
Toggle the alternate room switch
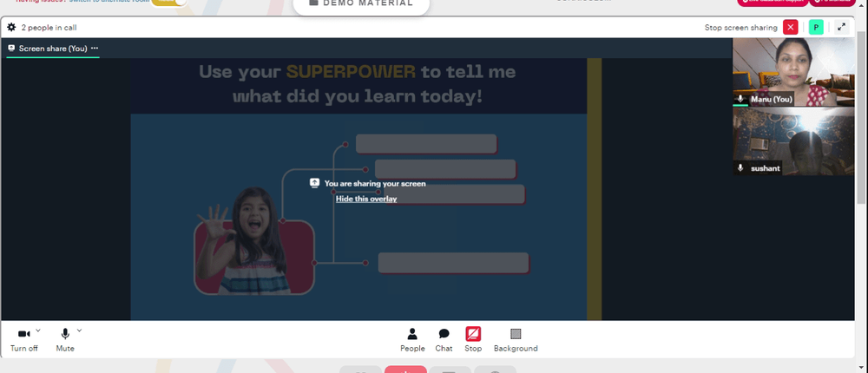click(x=169, y=2)
